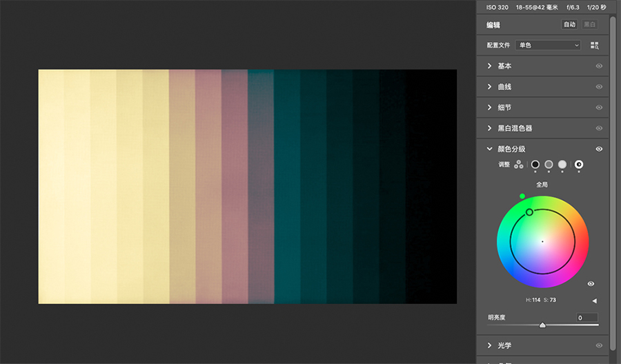Open the profile browser grid icon

click(595, 45)
